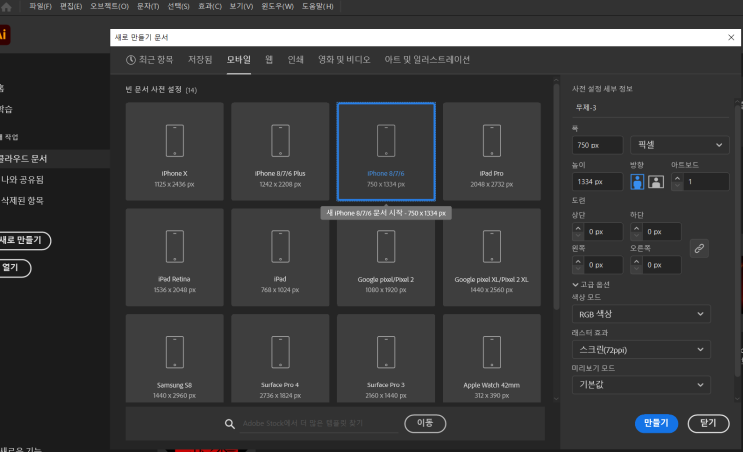
Task: Choose the Surface Pro 3 preset
Action: tap(386, 359)
